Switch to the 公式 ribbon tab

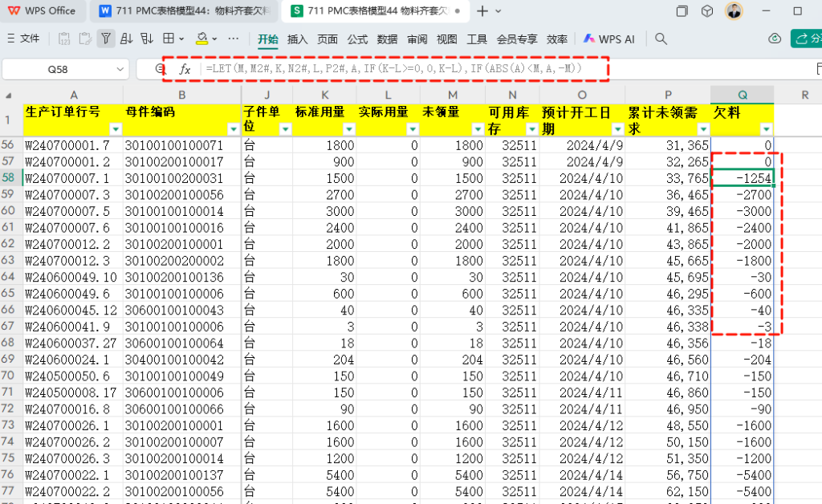coord(357,39)
